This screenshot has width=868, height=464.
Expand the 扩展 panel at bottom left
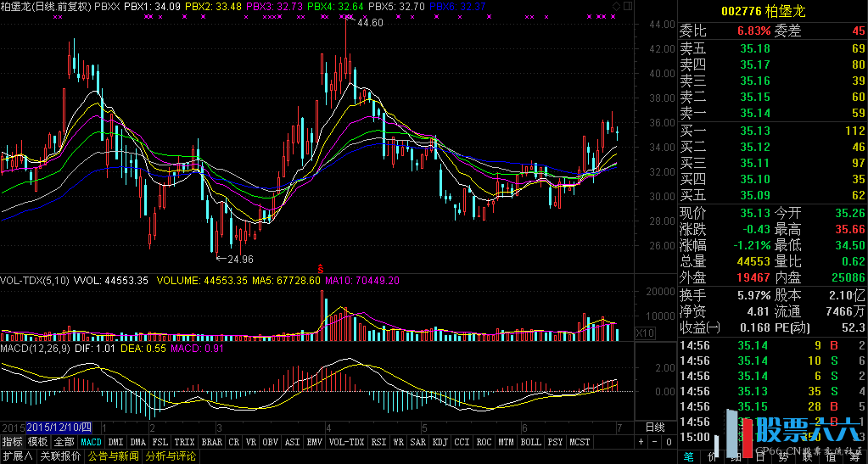point(17,456)
